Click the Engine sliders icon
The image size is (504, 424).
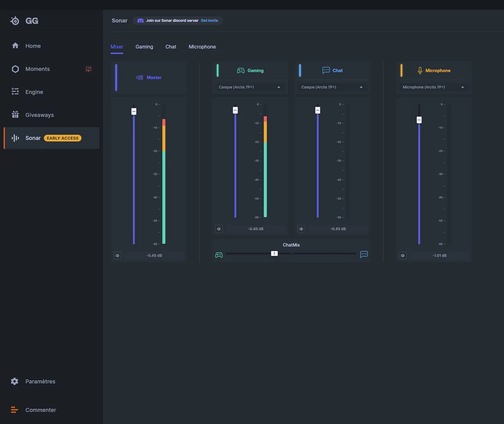(15, 92)
